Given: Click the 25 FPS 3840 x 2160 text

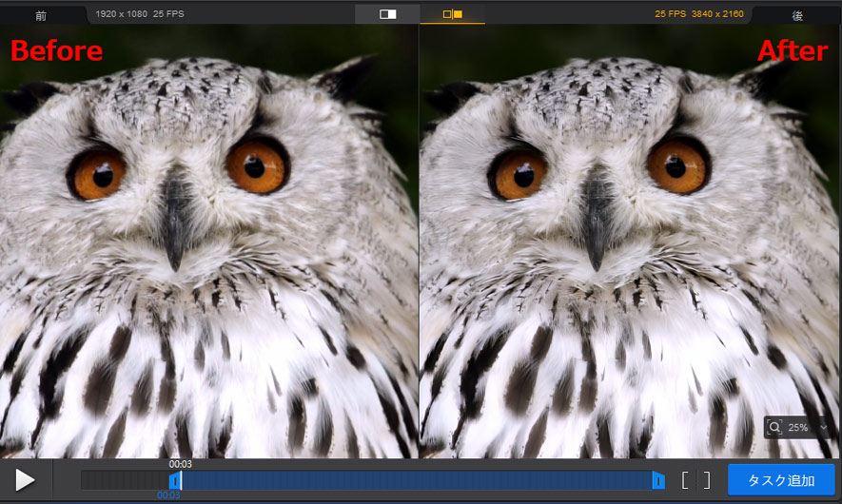Looking at the screenshot, I should coord(699,14).
